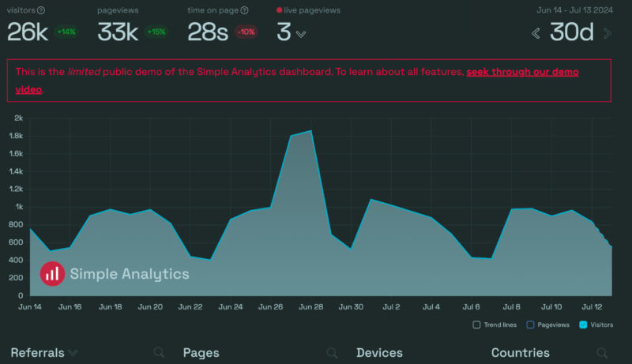Click the Jun 28 peak on the chart
632x364 pixels.
[310, 131]
